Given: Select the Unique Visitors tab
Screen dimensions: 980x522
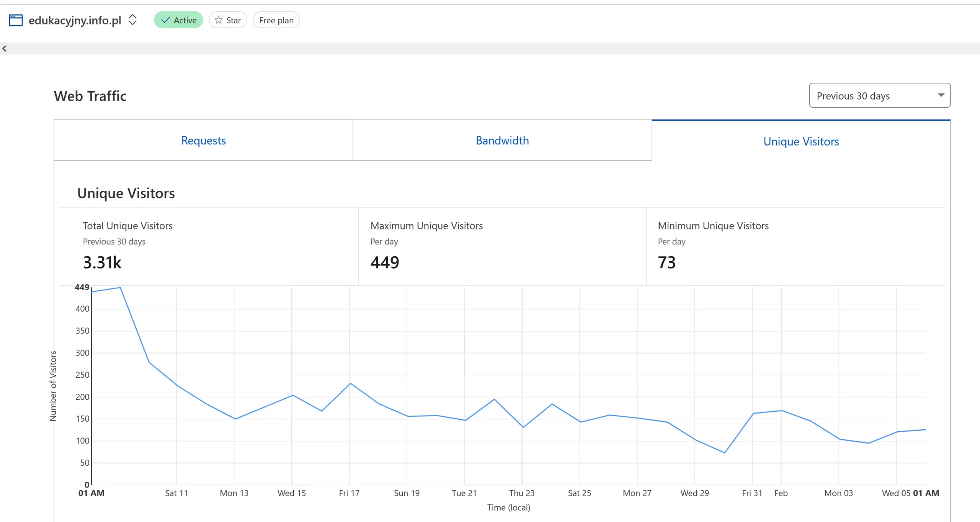Looking at the screenshot, I should (801, 141).
